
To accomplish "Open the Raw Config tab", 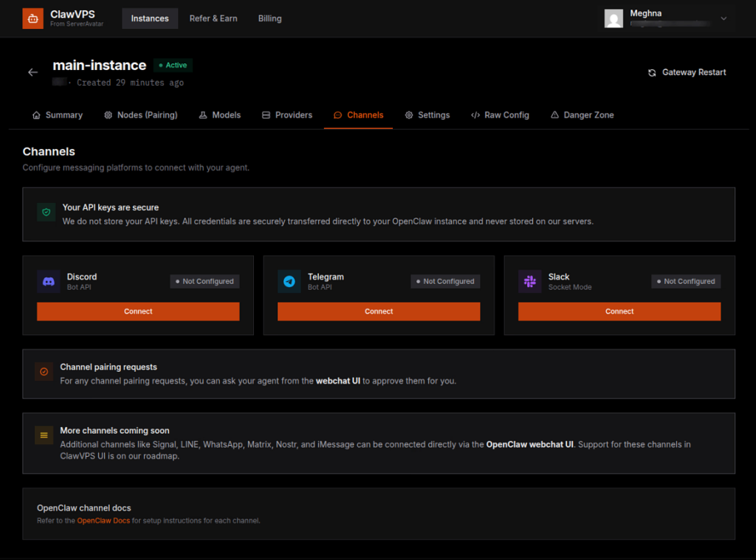I will click(500, 115).
